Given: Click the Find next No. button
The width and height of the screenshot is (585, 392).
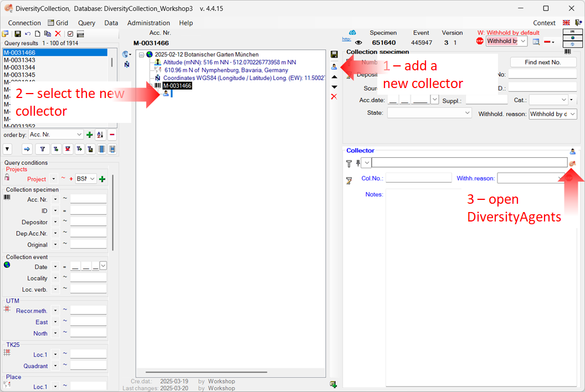Looking at the screenshot, I should [x=543, y=62].
